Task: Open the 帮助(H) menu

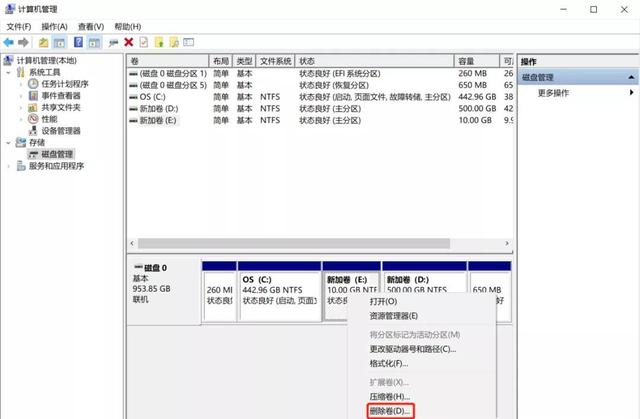Action: pyautogui.click(x=128, y=27)
